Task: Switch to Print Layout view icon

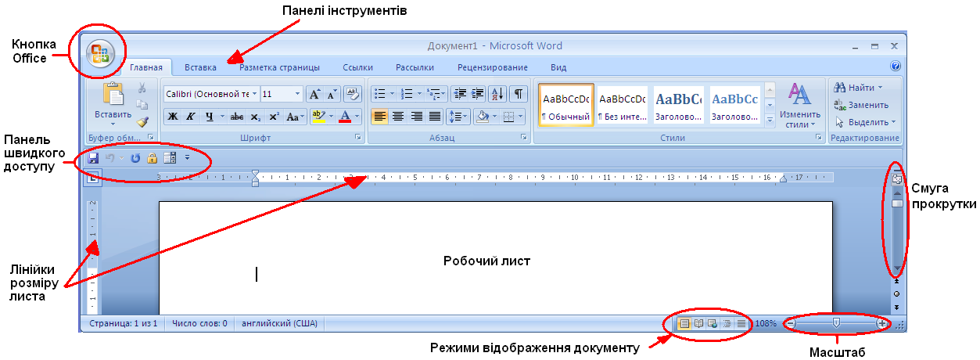Action: point(684,323)
